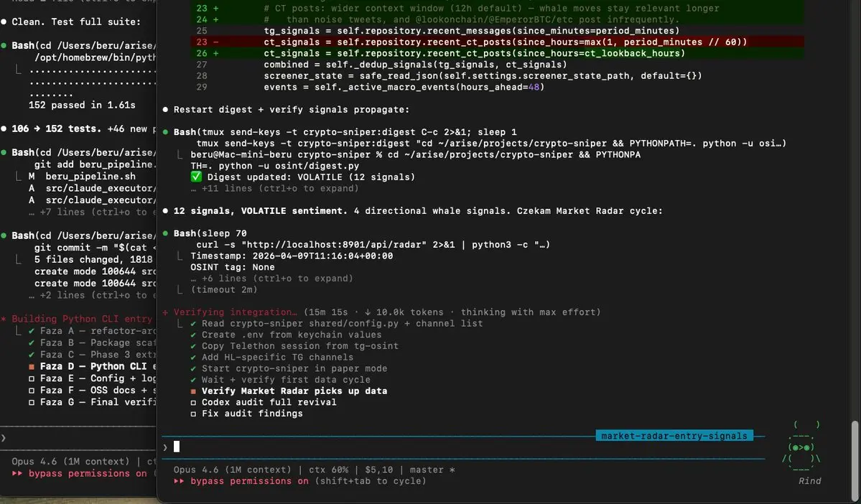The width and height of the screenshot is (861, 504).
Task: Click the line 'combined = self._dedup_signals'
Action: 416,65
